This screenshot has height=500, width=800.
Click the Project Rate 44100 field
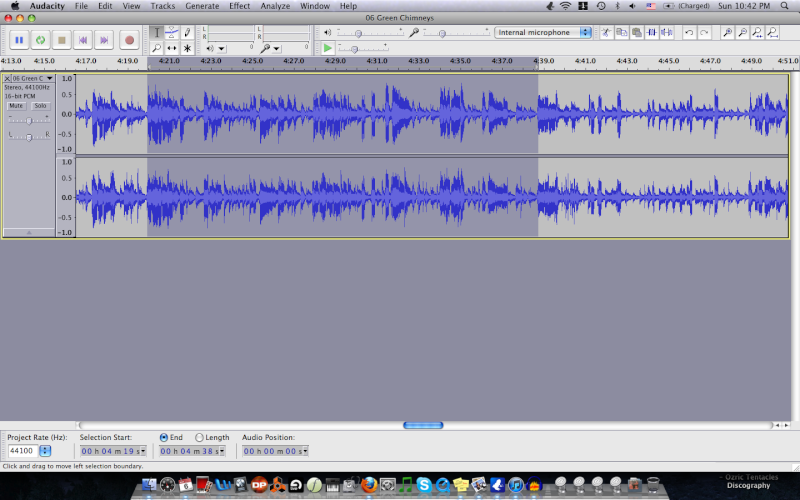tap(22, 451)
